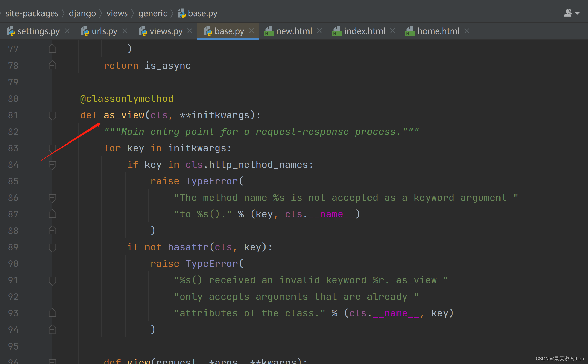Image resolution: width=588 pixels, height=364 pixels.
Task: Close the home.html tab
Action: pyautogui.click(x=467, y=31)
